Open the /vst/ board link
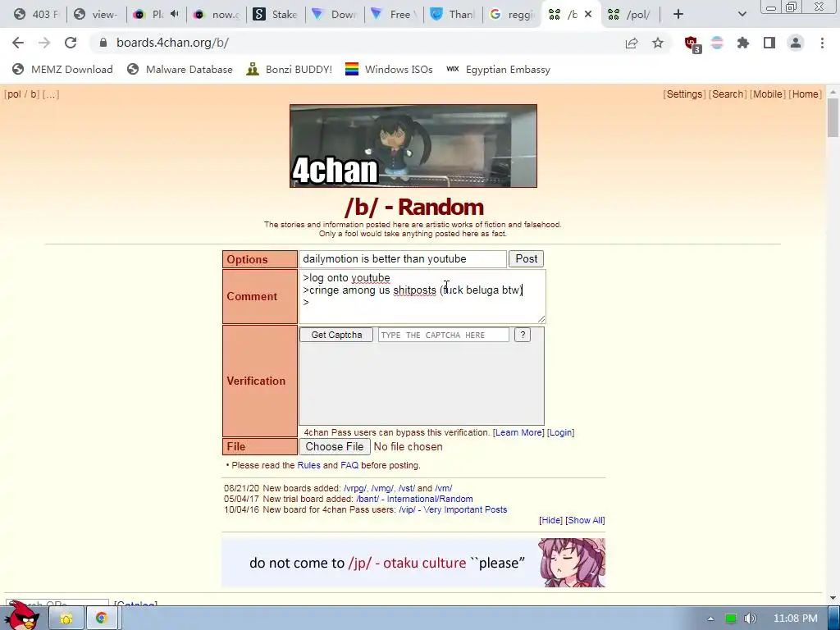Image resolution: width=840 pixels, height=630 pixels. [407, 488]
